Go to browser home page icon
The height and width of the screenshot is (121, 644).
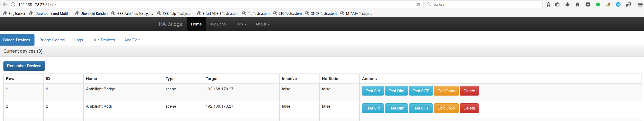577,4
